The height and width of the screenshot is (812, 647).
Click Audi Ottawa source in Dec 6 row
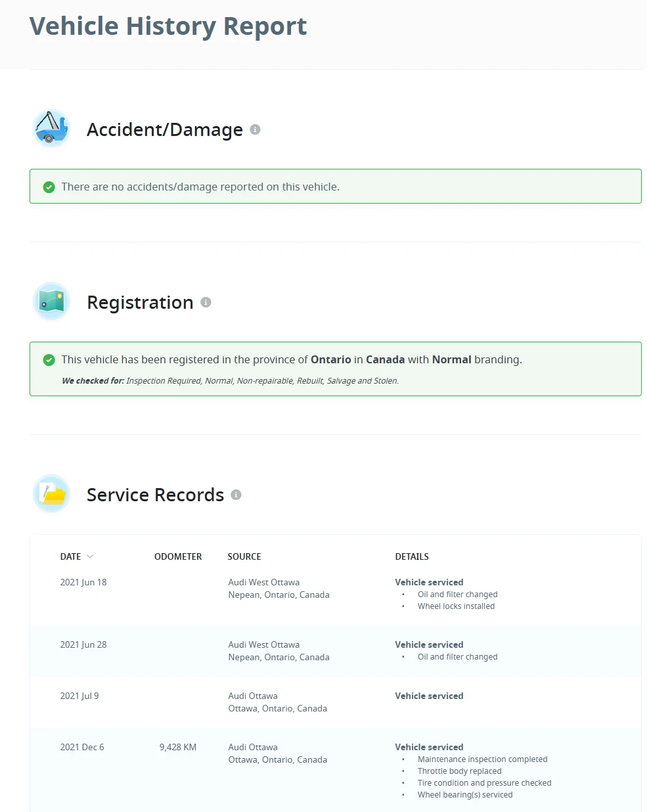pos(253,747)
